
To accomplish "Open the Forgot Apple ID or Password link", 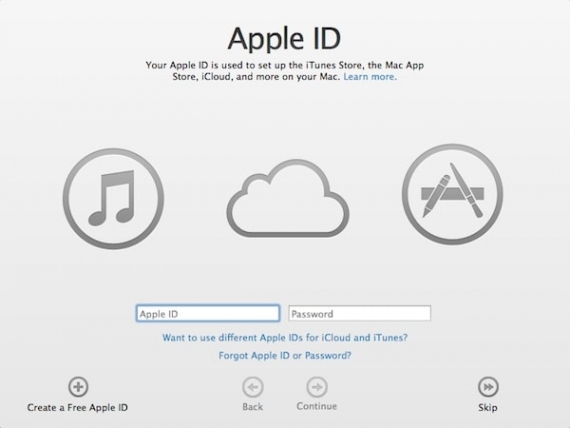I will coord(285,355).
